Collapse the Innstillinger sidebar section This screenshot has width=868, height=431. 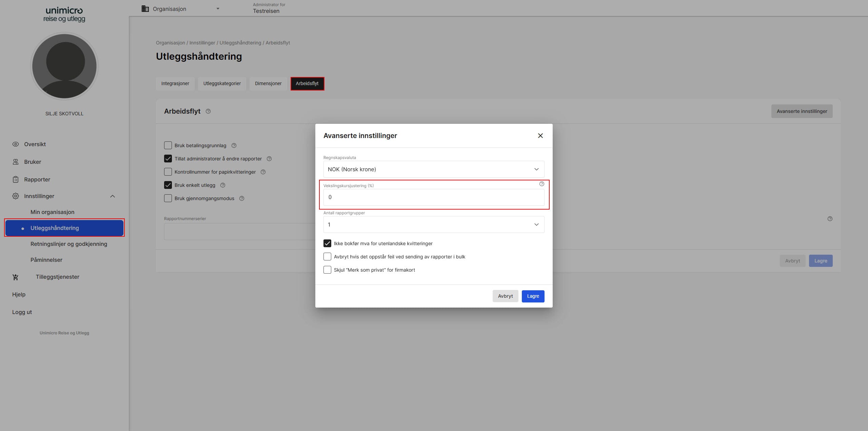point(113,196)
